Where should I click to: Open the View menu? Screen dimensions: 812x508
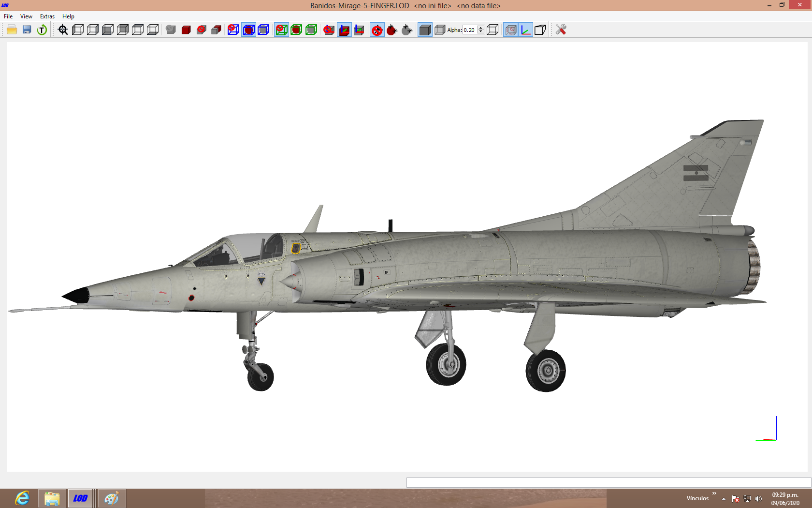click(x=26, y=16)
